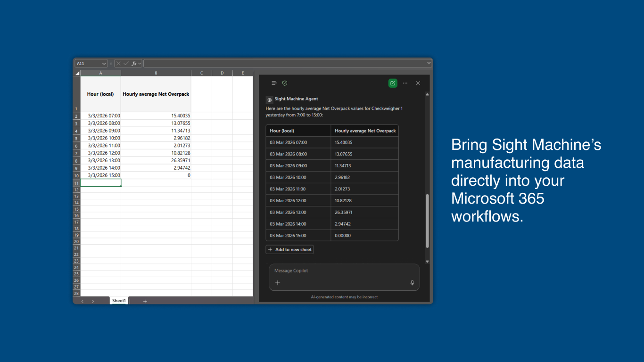This screenshot has width=644, height=362.
Task: Click the Copilot pane scroll down arrow
Action: 428,261
